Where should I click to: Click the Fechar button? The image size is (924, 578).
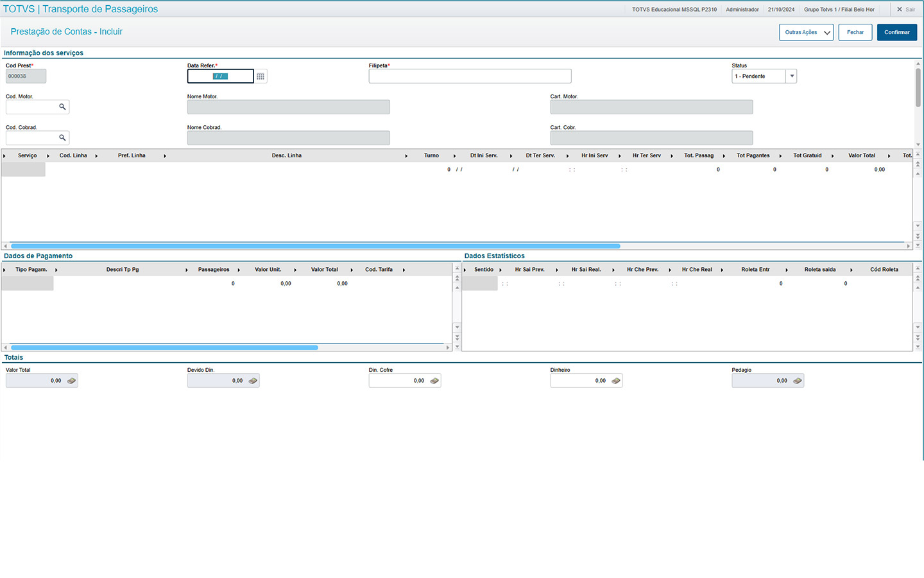pos(855,32)
